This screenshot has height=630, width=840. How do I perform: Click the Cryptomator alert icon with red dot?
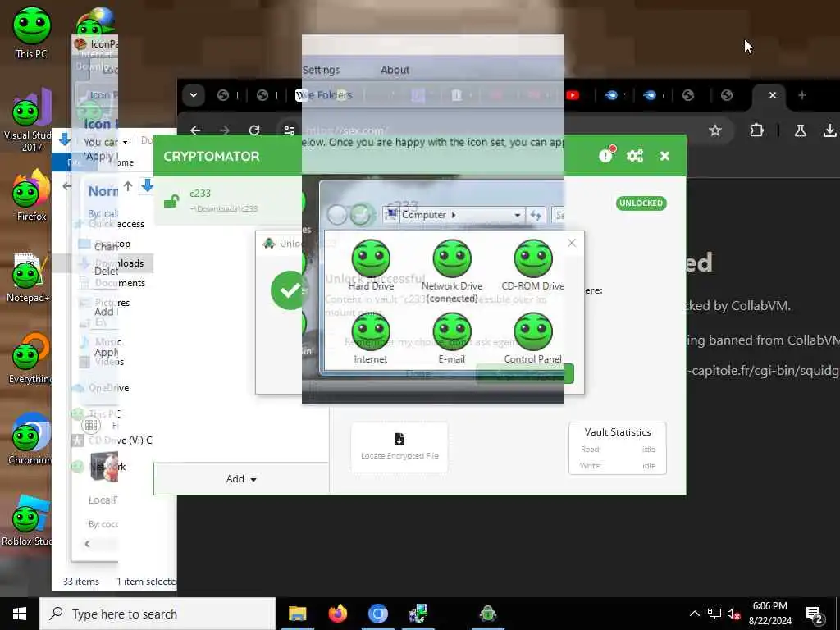click(606, 155)
